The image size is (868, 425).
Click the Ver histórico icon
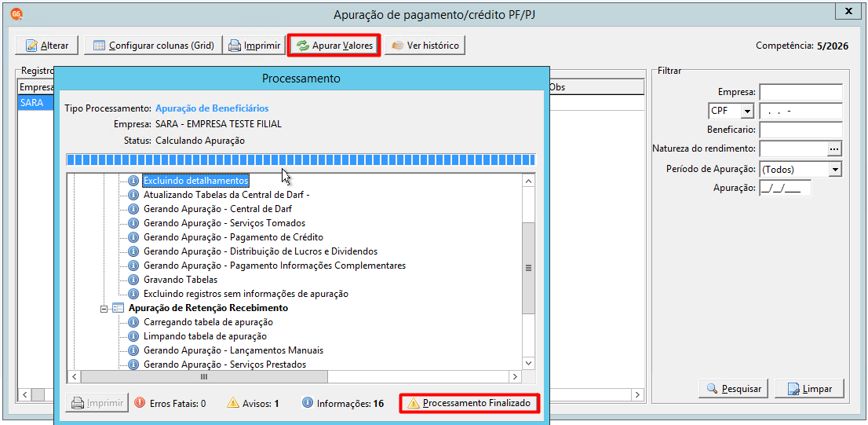pos(397,46)
